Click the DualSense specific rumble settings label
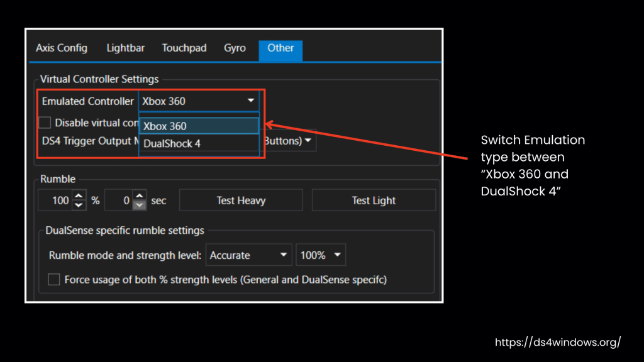Screen dimensions: 644x362 [x=125, y=230]
